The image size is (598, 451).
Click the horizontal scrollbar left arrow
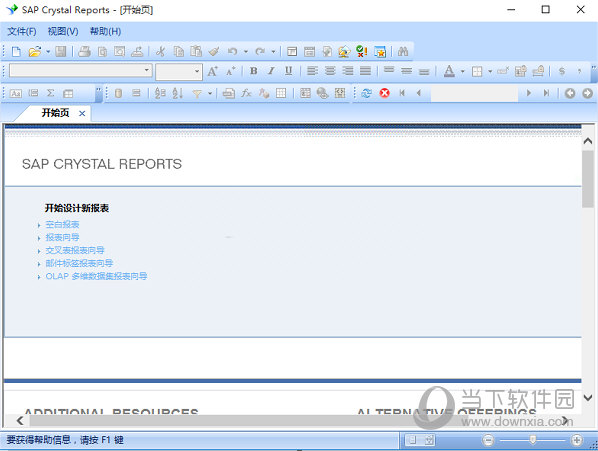[20, 421]
